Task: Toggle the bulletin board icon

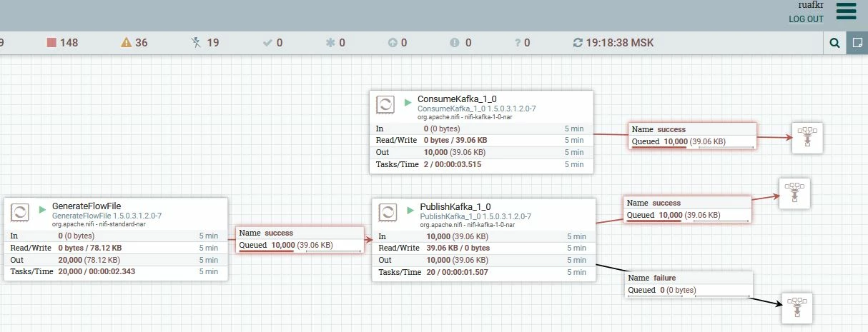Action: (x=857, y=43)
